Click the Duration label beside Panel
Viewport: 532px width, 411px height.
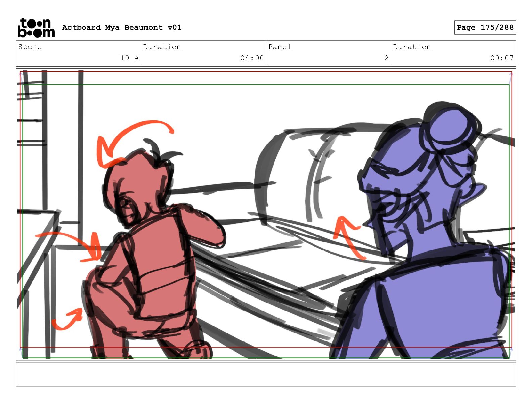412,47
